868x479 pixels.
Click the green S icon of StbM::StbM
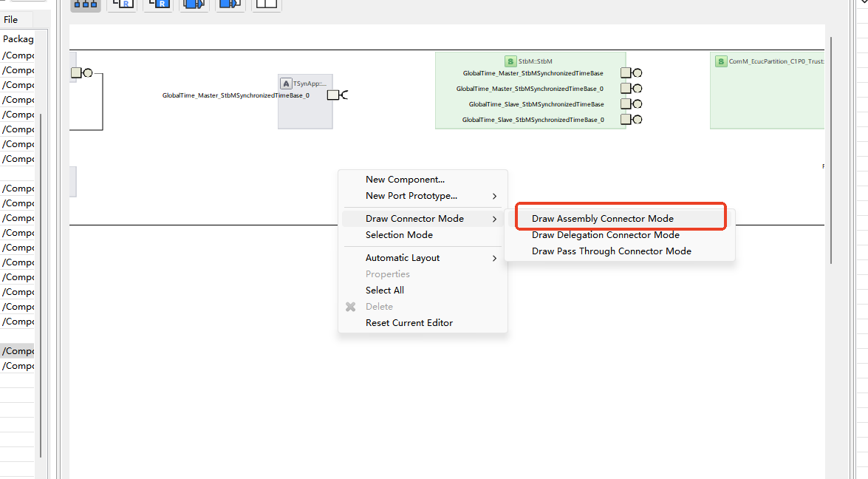[510, 61]
